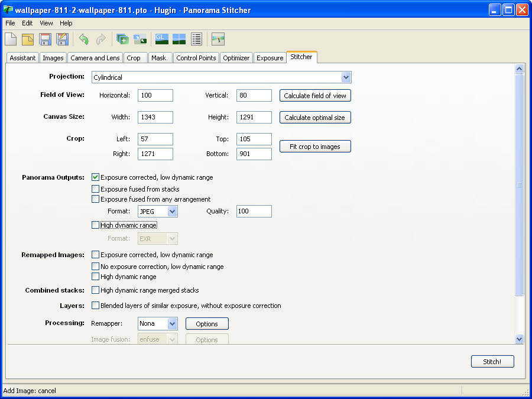Open the control point list icon
This screenshot has height=399, width=532.
pyautogui.click(x=196, y=40)
